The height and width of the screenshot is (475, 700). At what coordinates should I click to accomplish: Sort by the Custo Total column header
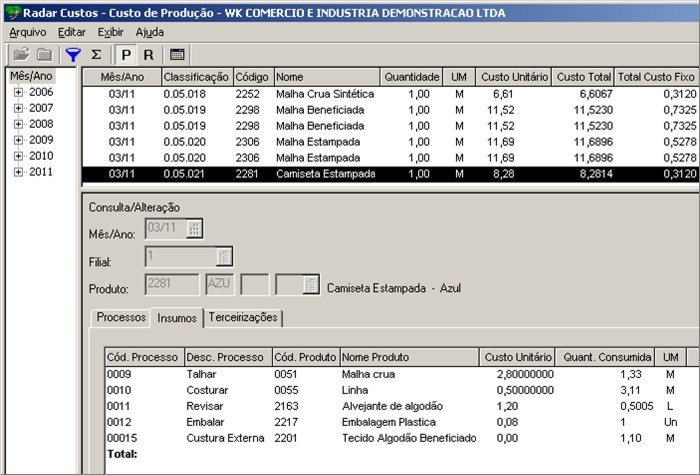click(584, 77)
